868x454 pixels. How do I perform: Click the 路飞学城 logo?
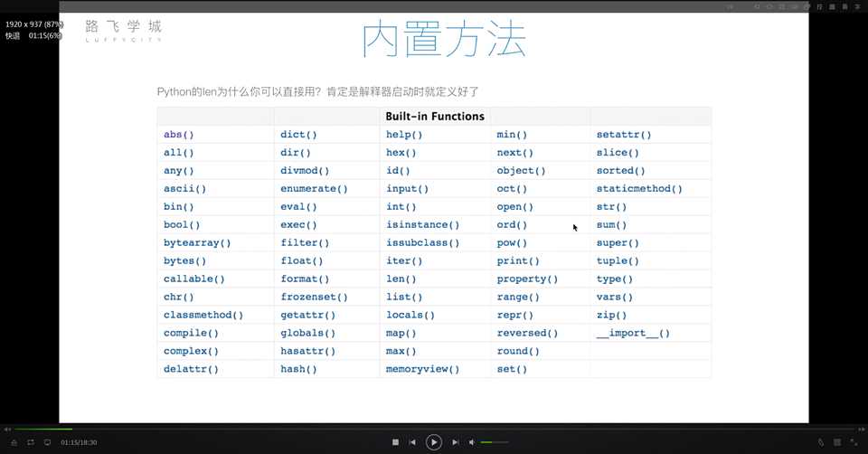click(124, 31)
